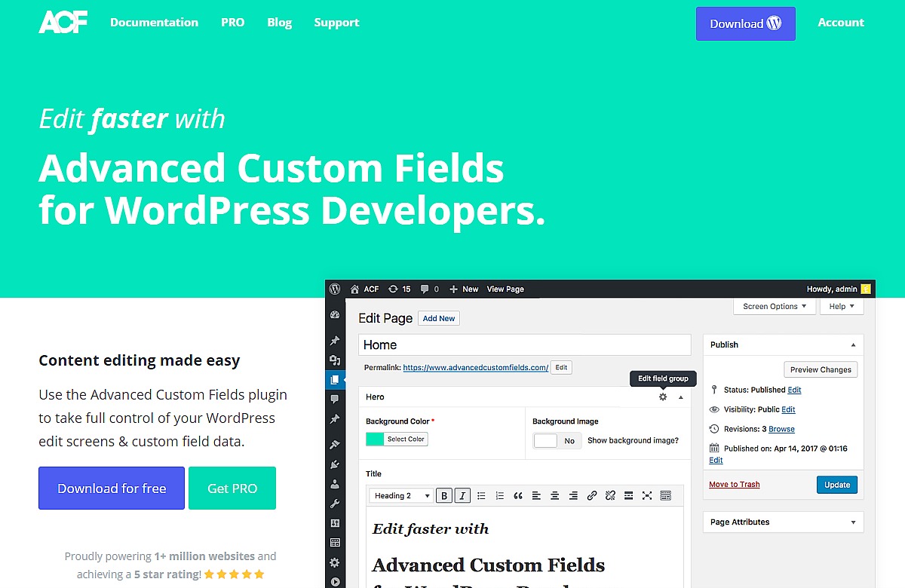The image size is (905, 588).
Task: Select the bulleted list icon
Action: 481,495
